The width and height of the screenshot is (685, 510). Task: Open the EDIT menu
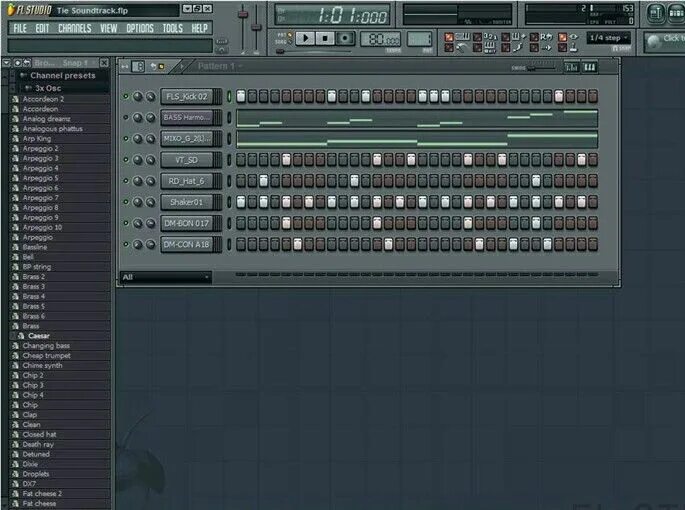tap(42, 28)
